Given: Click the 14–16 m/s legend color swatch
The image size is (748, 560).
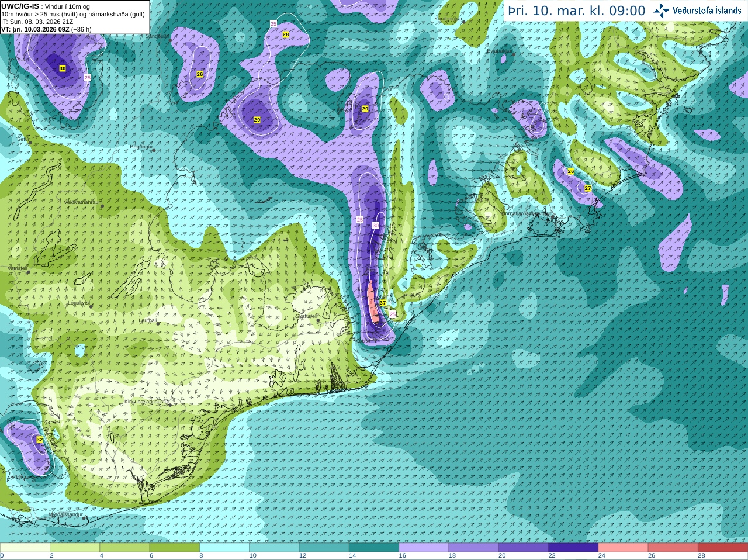Looking at the screenshot, I should coord(374,548).
